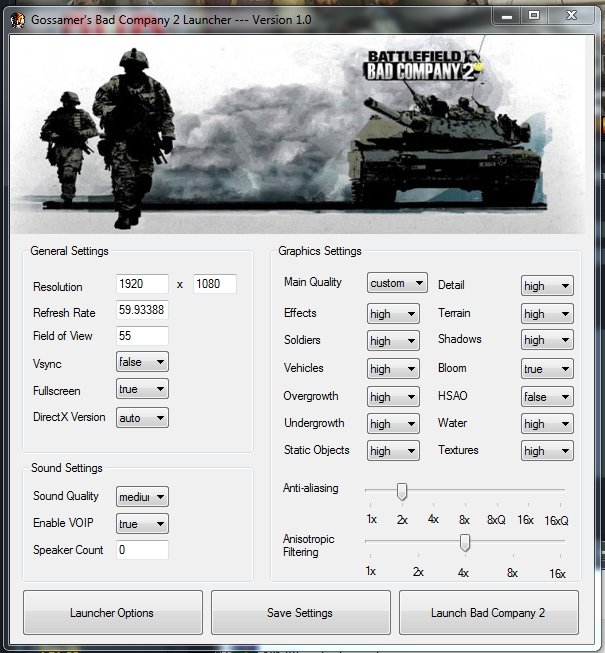Open the Enable VOIP dropdown
The image size is (605, 653).
click(142, 523)
